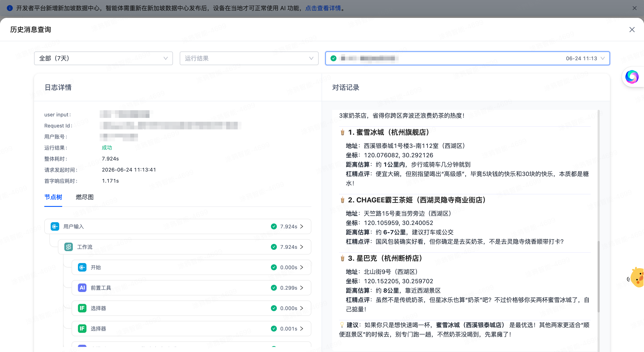This screenshot has width=644, height=352.
Task: Select the 用户输入 tree node label
Action: 73,226
